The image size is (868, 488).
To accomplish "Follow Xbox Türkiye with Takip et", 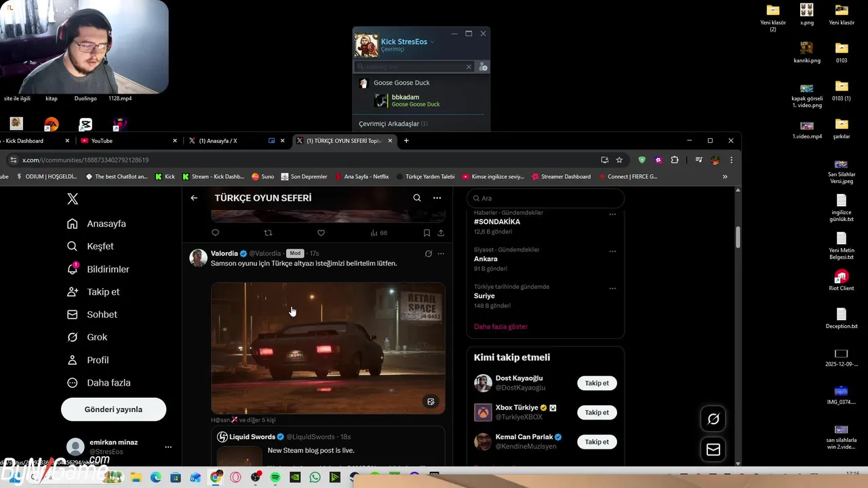I will click(x=597, y=412).
